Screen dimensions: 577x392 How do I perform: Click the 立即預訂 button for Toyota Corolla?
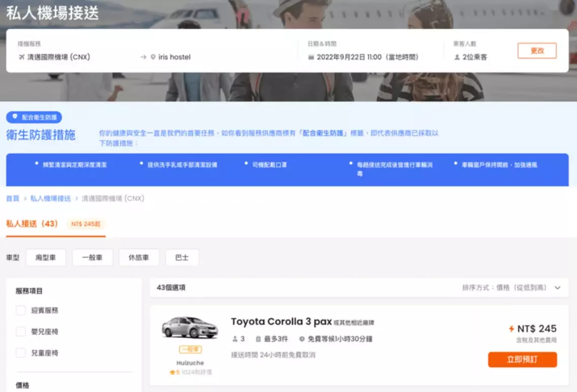tap(522, 360)
